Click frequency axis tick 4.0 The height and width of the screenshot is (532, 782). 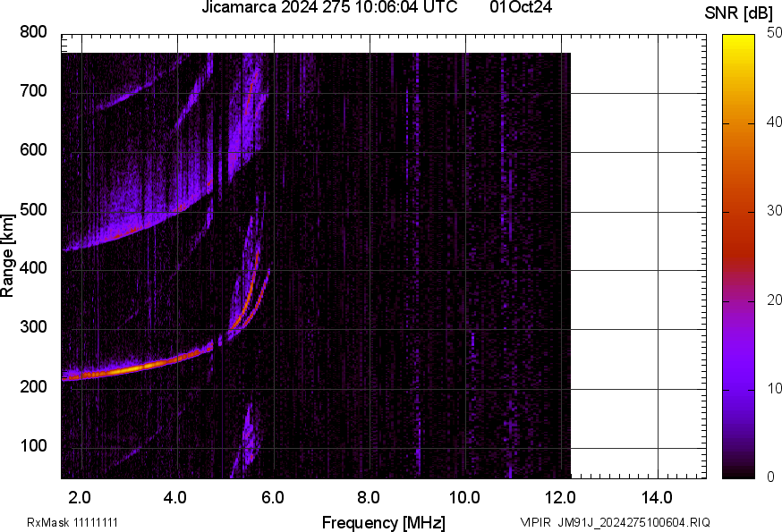point(175,498)
